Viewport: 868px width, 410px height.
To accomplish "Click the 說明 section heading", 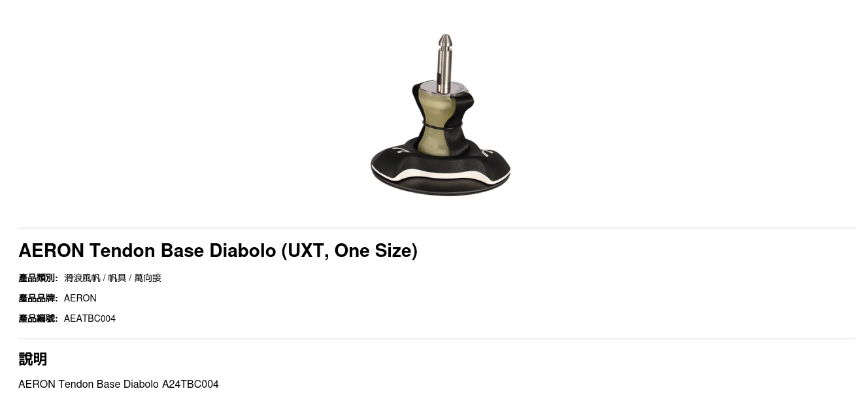I will (x=33, y=359).
